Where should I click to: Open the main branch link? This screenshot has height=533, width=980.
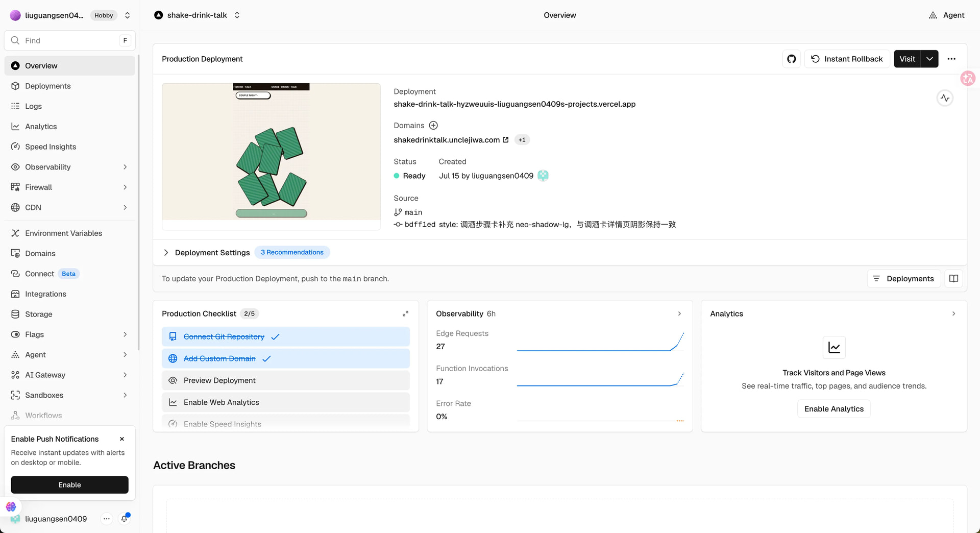point(413,212)
